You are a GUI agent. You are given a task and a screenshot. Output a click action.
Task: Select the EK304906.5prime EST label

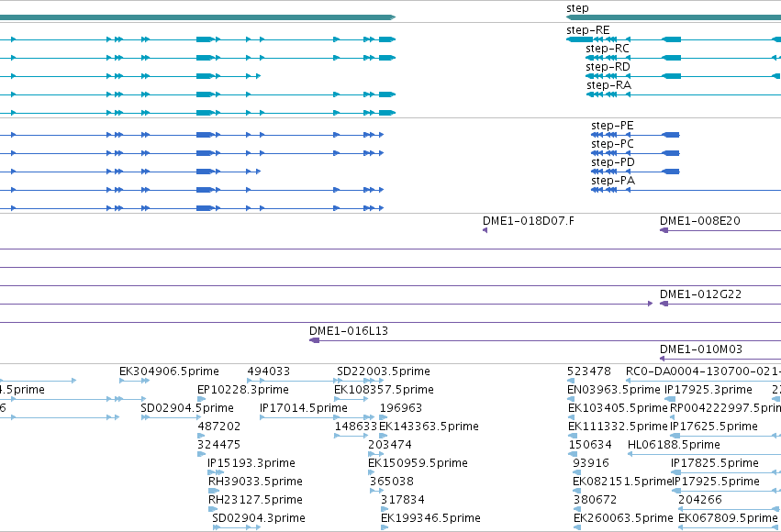click(x=169, y=371)
